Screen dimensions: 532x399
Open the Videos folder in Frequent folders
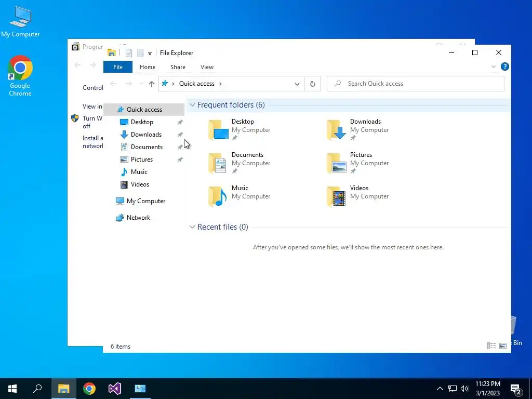coord(357,196)
